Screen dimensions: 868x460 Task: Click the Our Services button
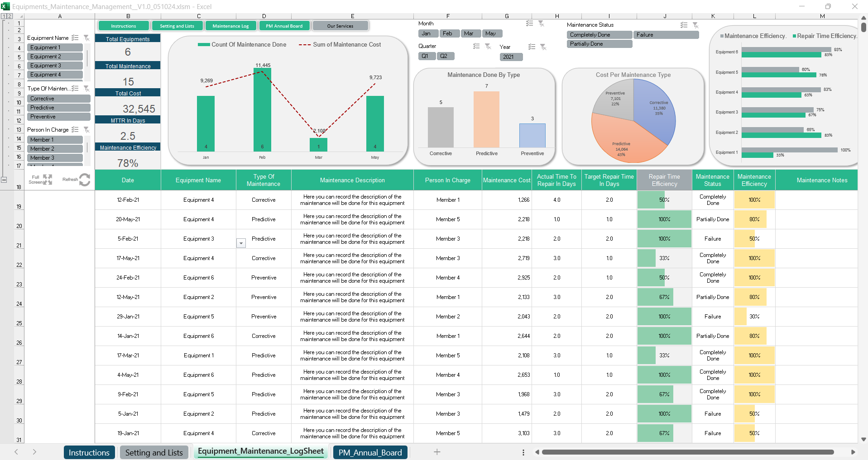[340, 26]
